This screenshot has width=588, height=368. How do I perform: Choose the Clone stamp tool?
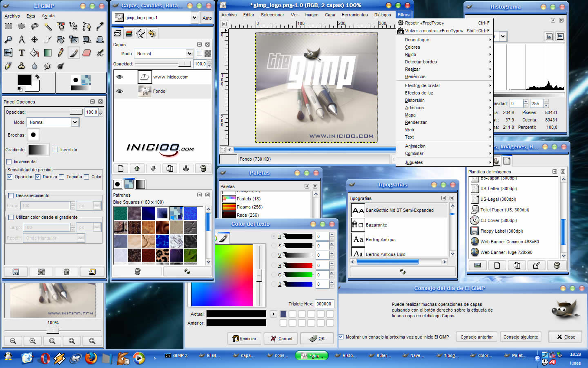[x=22, y=66]
